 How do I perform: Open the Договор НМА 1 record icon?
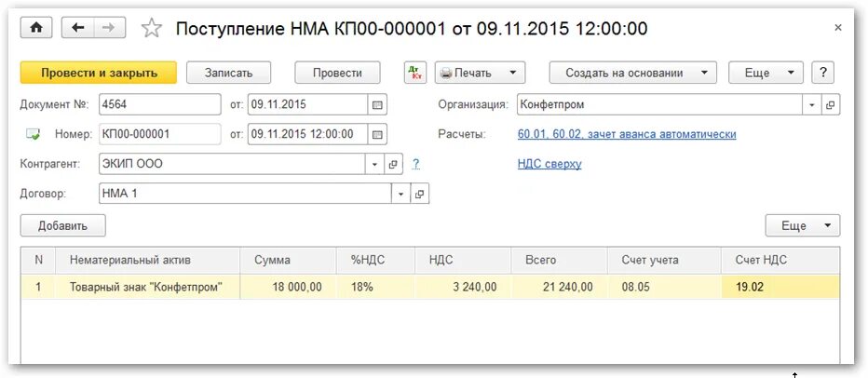419,195
